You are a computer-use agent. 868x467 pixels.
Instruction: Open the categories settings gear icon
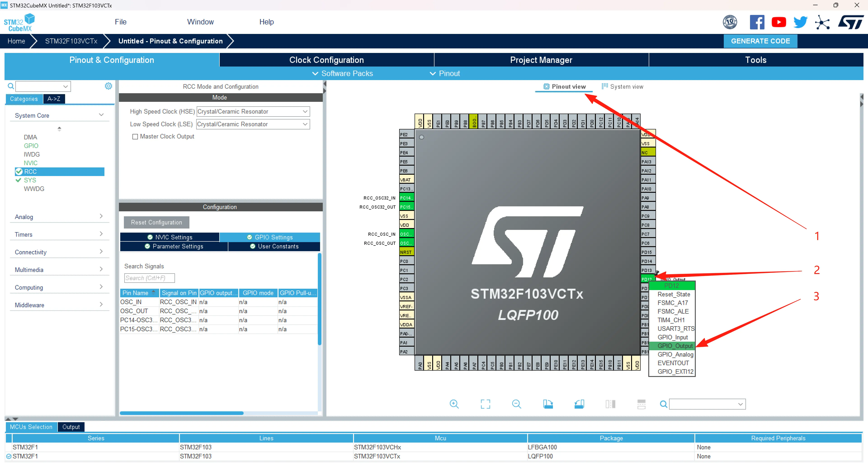tap(108, 86)
